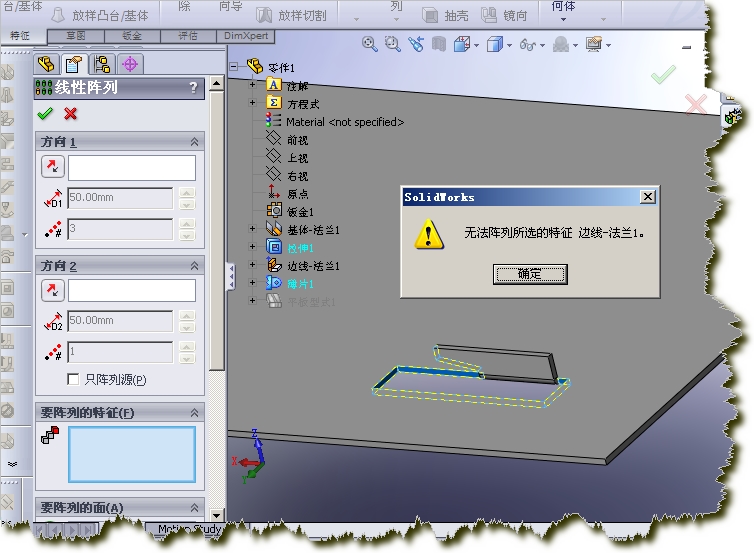Screen dimensions: 754x553
Task: Click the direction 2 reference field
Action: point(132,290)
